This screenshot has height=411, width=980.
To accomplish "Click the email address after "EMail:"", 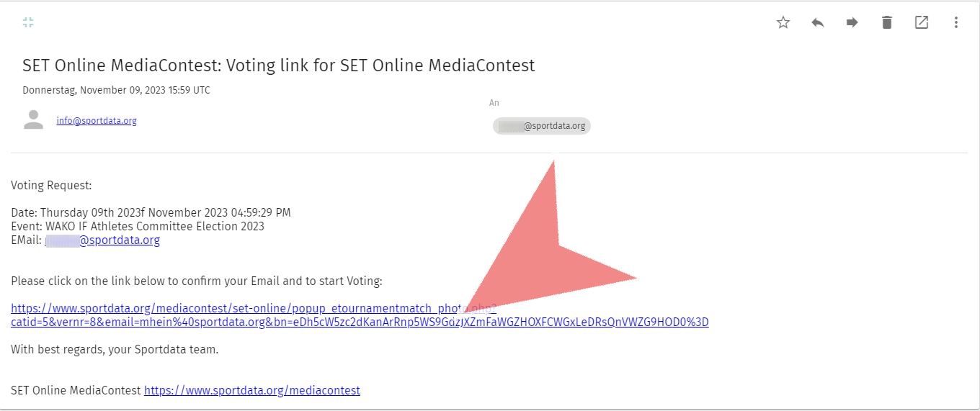I will 102,240.
